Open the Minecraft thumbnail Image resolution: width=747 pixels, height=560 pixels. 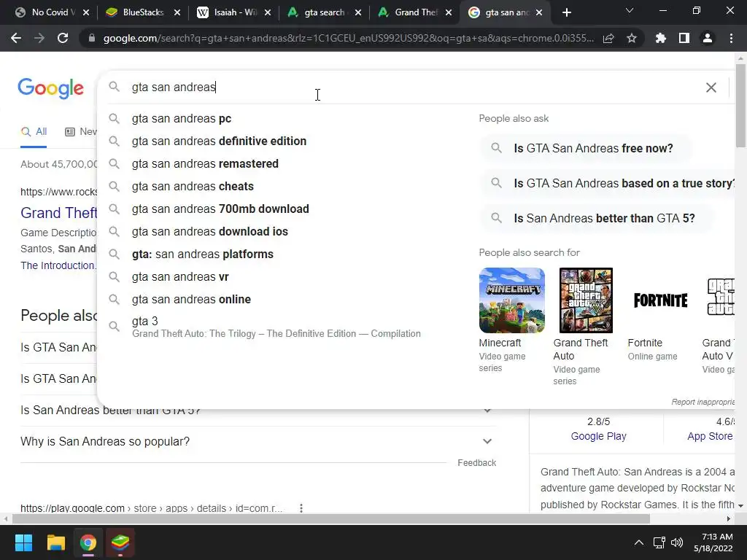click(511, 300)
